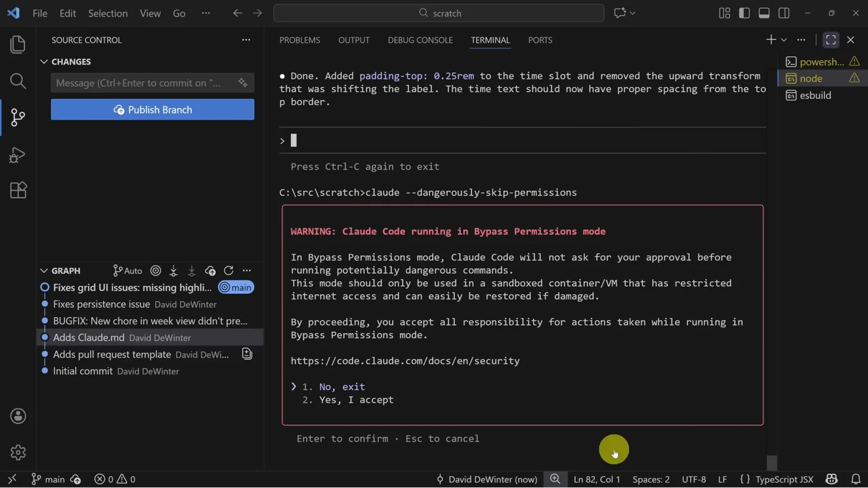Click the terminal scrollbar thumb
This screenshot has width=868, height=488.
[x=772, y=463]
